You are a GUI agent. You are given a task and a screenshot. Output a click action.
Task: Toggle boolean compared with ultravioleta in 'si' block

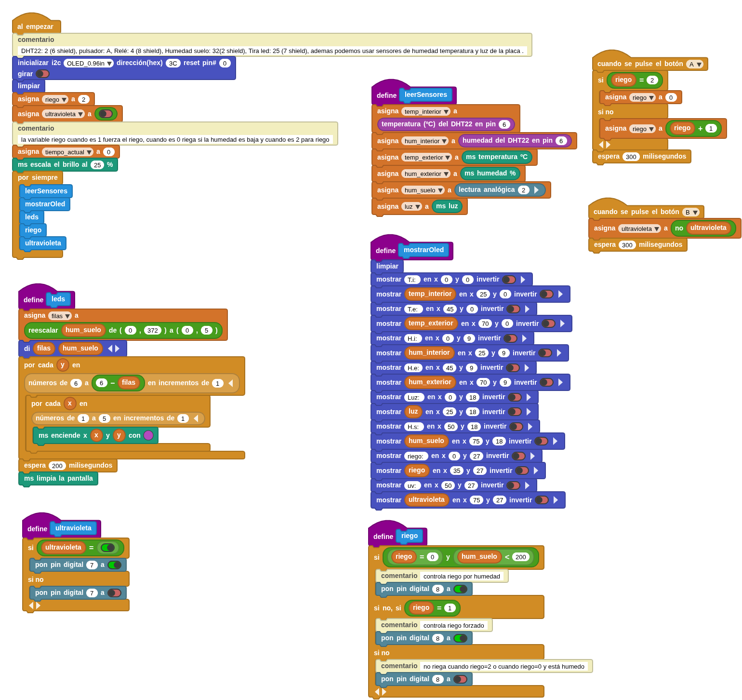click(107, 548)
